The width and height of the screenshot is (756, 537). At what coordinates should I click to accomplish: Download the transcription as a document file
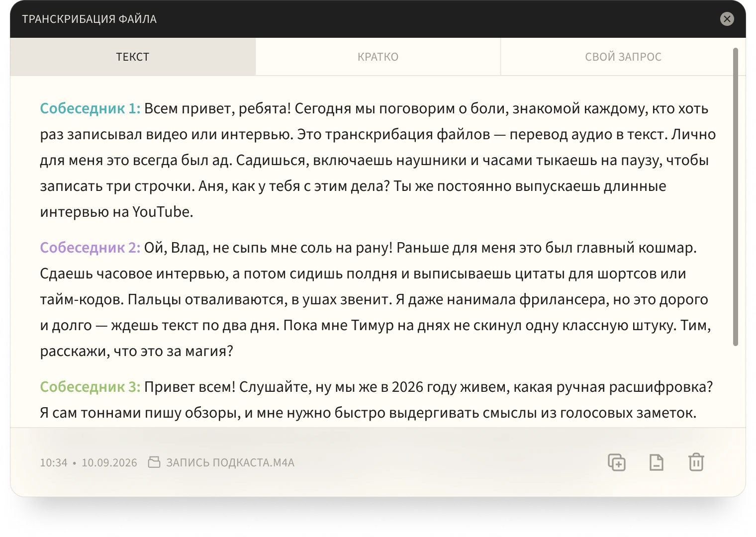point(657,462)
